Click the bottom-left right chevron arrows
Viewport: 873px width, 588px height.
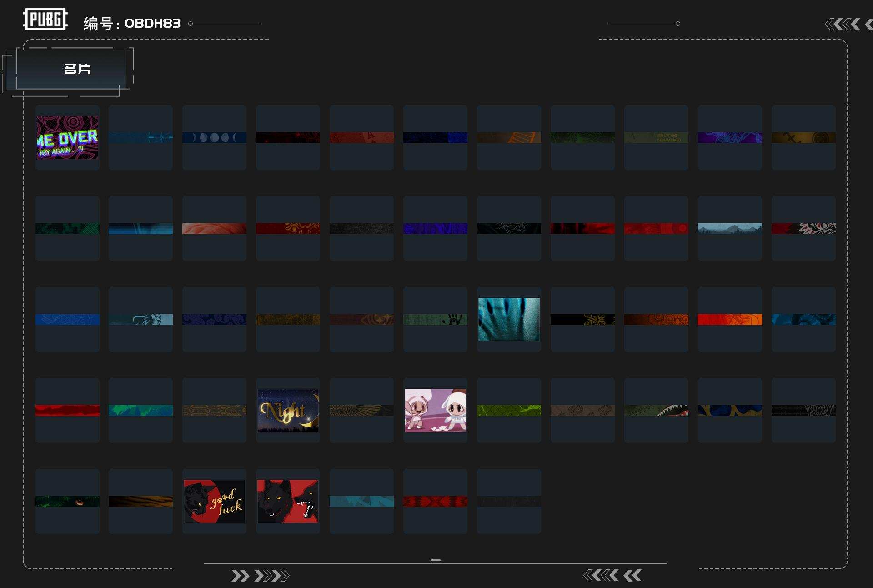tap(260, 576)
